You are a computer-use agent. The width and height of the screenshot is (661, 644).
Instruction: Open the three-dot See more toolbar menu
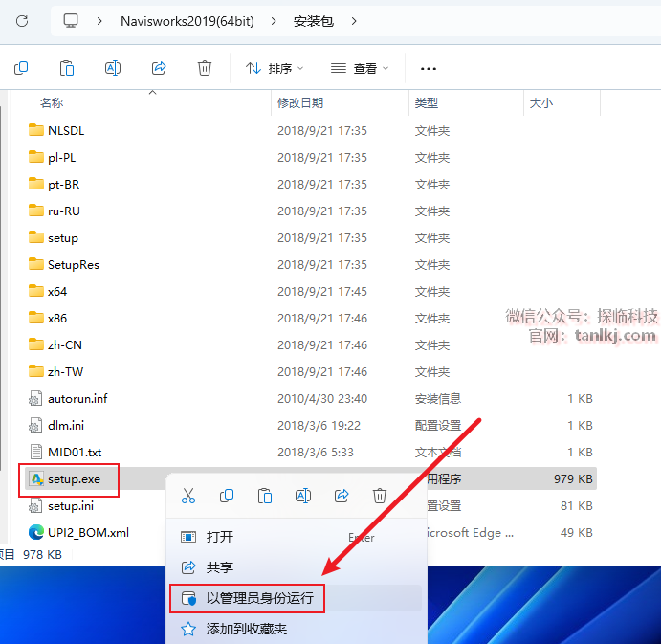pyautogui.click(x=429, y=68)
